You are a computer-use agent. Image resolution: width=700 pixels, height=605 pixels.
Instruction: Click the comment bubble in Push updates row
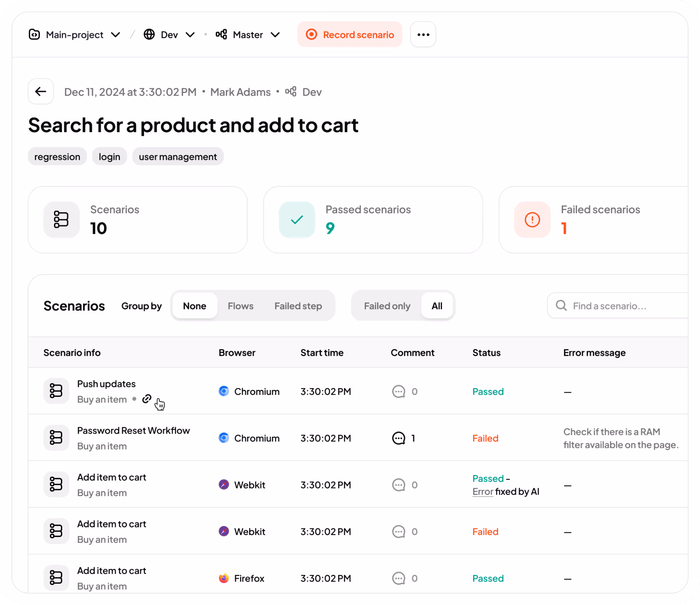tap(399, 391)
